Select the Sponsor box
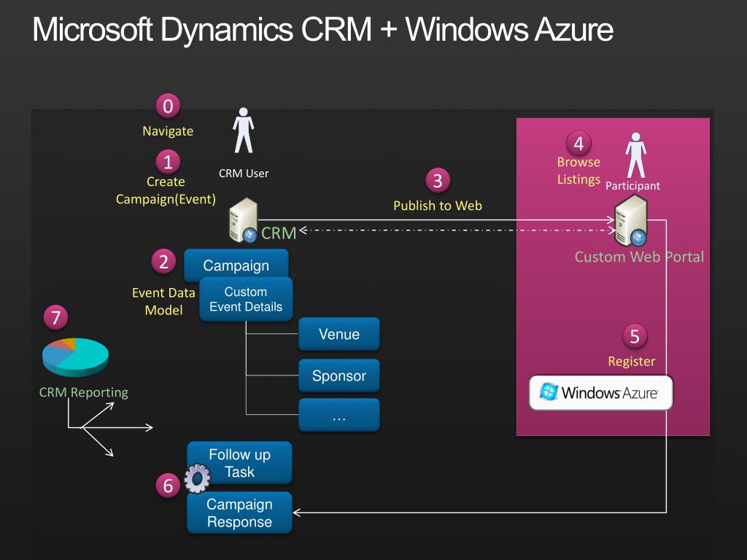The width and height of the screenshot is (747, 560). click(339, 376)
